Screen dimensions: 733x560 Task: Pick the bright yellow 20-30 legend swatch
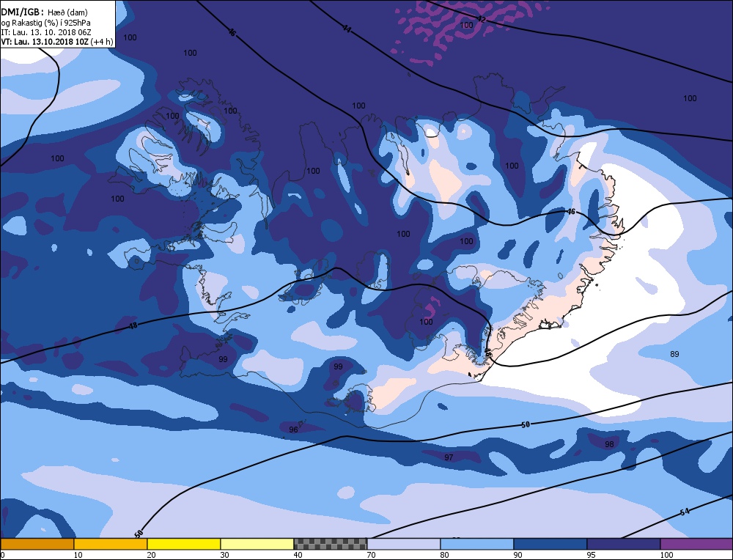(184, 544)
